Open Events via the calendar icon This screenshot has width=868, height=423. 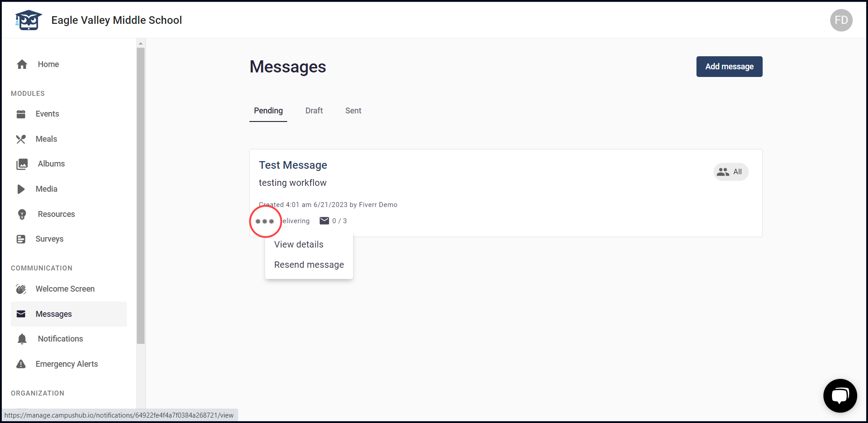pyautogui.click(x=21, y=114)
